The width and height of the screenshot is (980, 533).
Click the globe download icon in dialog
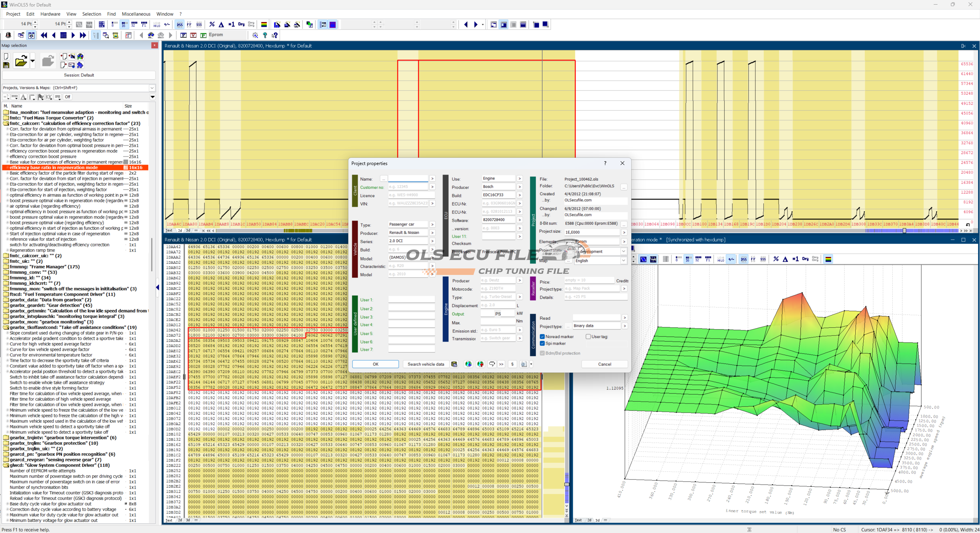pos(468,364)
